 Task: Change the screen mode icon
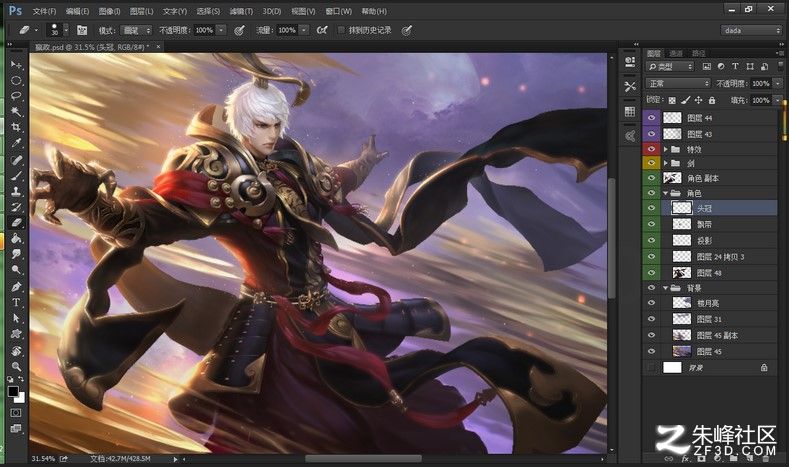pyautogui.click(x=16, y=429)
